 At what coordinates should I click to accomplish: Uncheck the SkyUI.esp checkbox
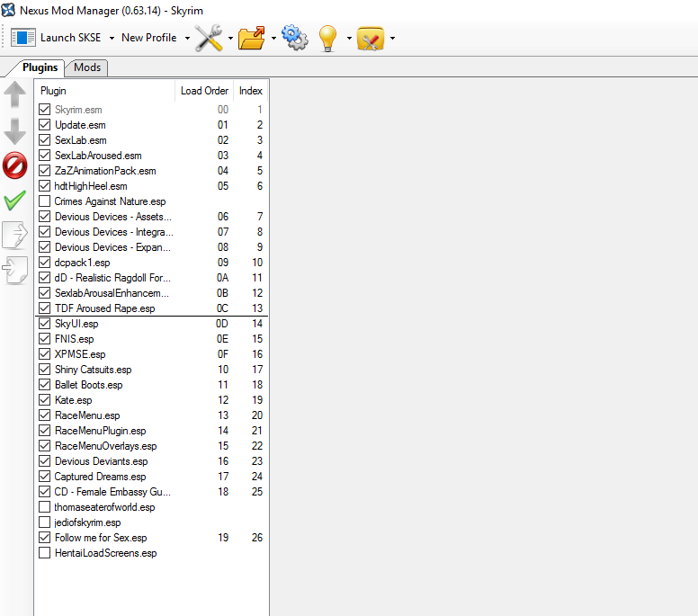44,324
